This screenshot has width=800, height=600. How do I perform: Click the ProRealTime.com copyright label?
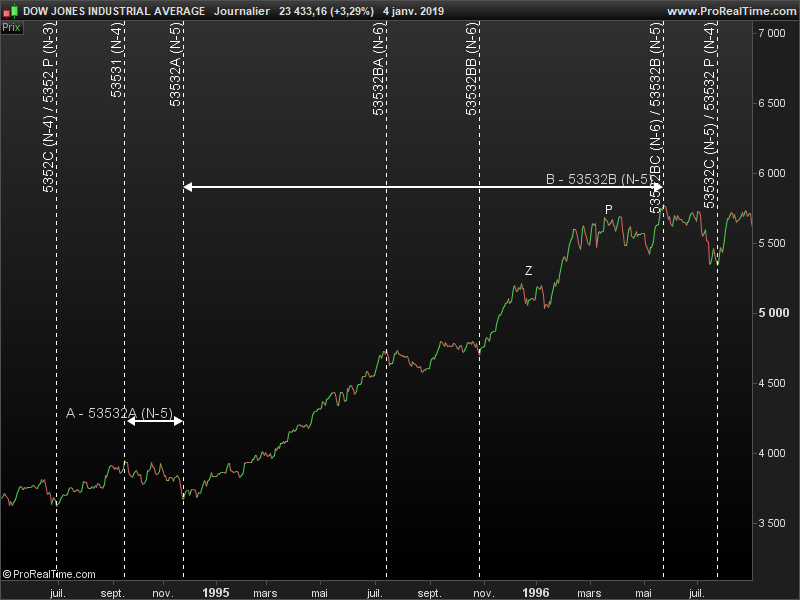point(49,574)
